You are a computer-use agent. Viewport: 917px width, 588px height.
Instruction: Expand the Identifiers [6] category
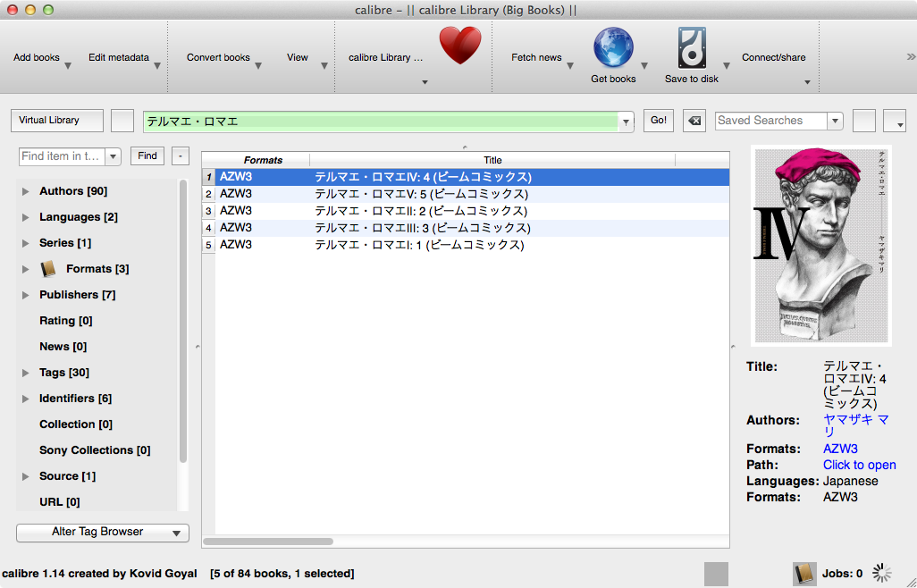click(26, 399)
